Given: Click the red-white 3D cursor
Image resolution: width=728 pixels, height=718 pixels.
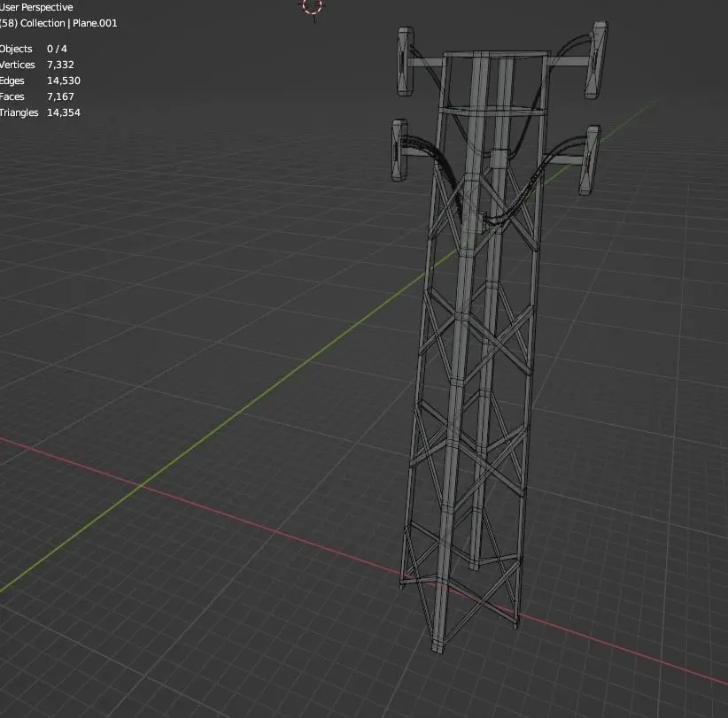Looking at the screenshot, I should point(312,6).
